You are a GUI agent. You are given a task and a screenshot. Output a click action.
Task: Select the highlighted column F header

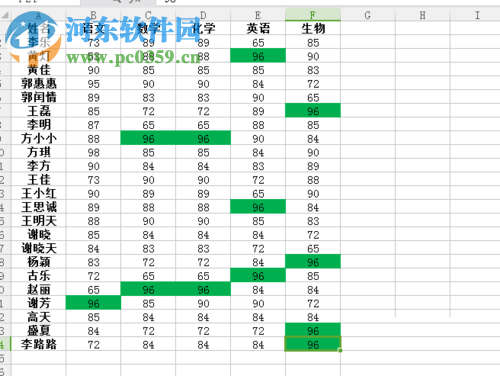point(313,15)
